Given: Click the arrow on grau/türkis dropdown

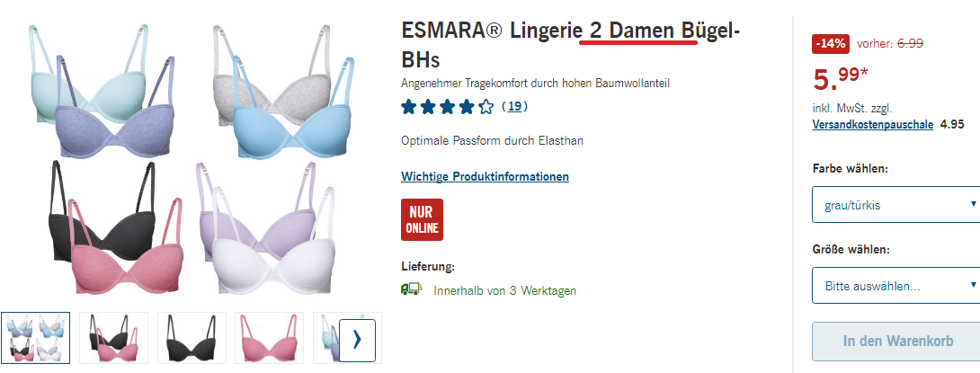Looking at the screenshot, I should (973, 204).
